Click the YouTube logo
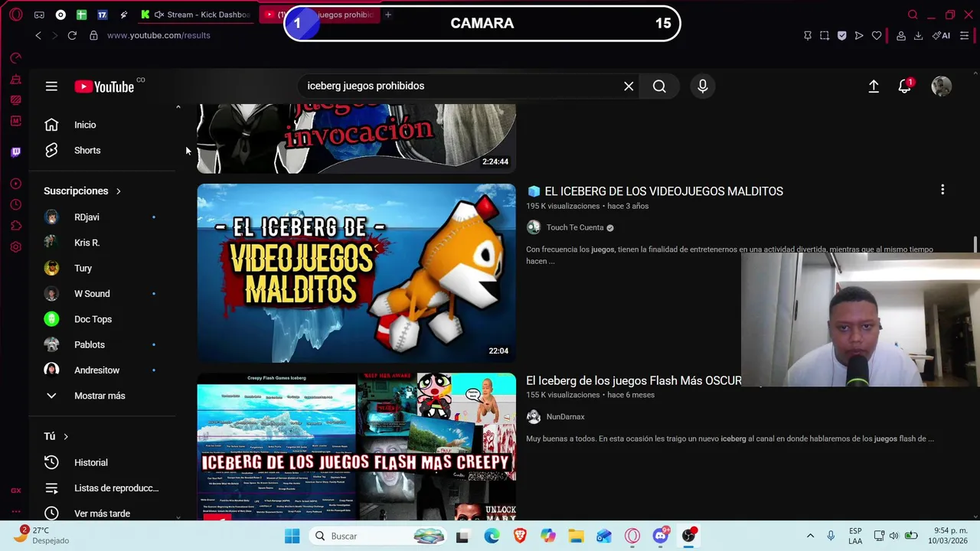Image resolution: width=980 pixels, height=551 pixels. pyautogui.click(x=104, y=86)
